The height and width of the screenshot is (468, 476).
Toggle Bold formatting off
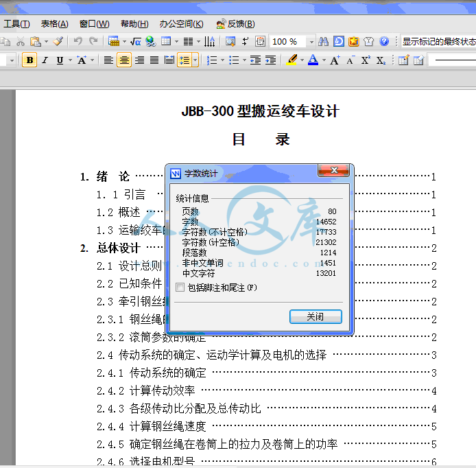click(x=29, y=60)
